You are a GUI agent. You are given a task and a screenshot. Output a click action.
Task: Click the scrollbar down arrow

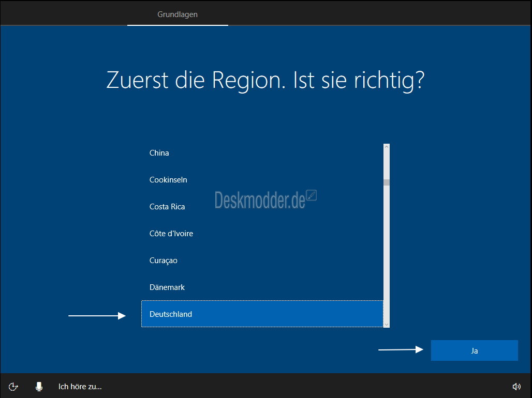click(x=387, y=325)
